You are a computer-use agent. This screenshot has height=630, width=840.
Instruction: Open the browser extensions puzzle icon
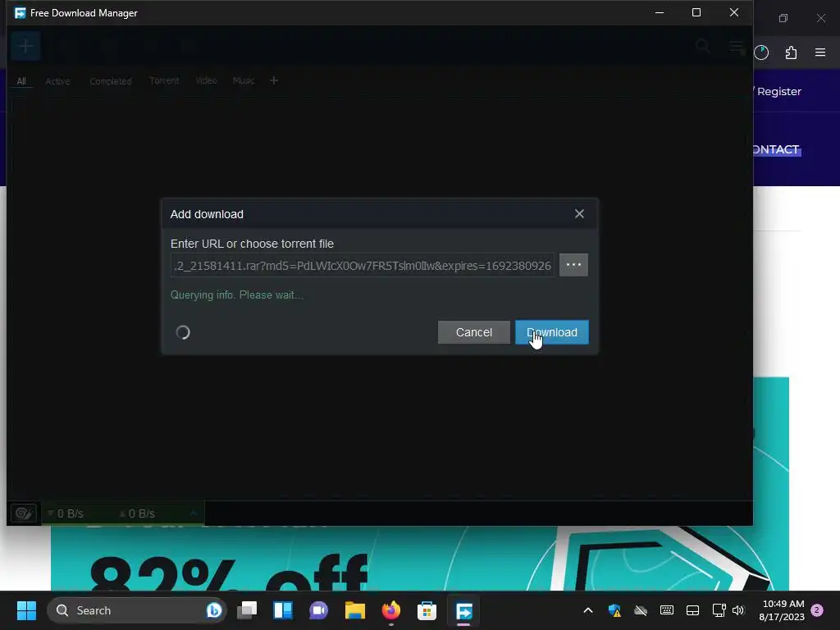(791, 52)
